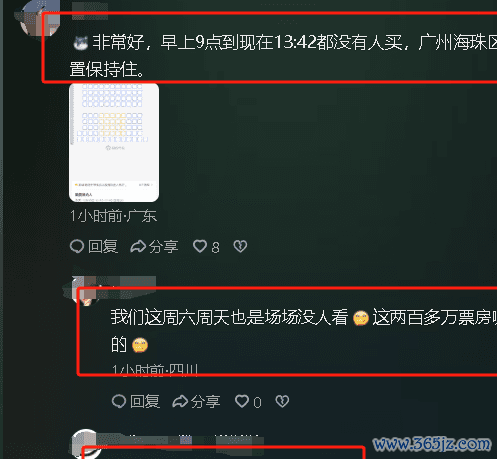
Task: Dislike the first comment using the broken heart
Action: click(x=240, y=247)
